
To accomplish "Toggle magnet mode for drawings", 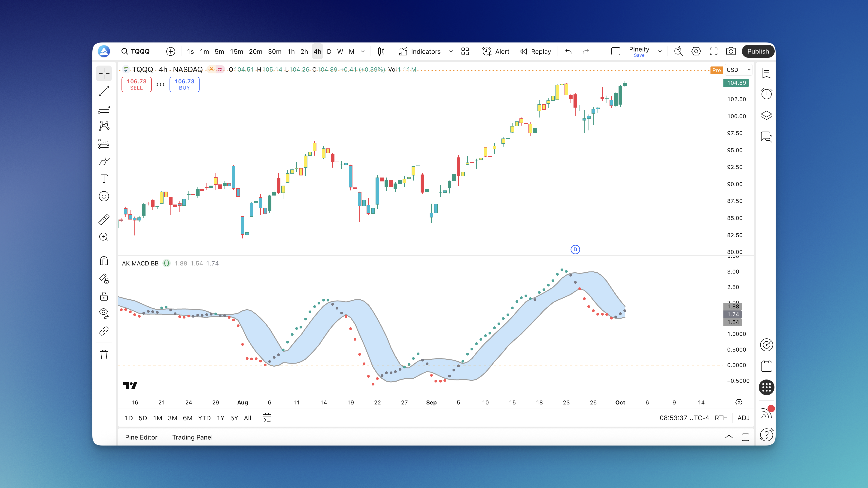I will click(x=104, y=261).
